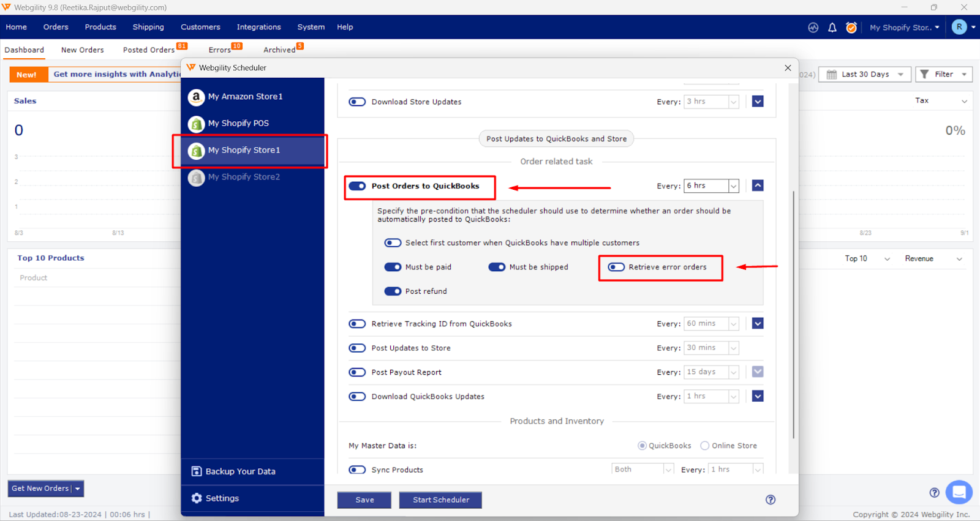Switch to the New Orders tab

(83, 50)
